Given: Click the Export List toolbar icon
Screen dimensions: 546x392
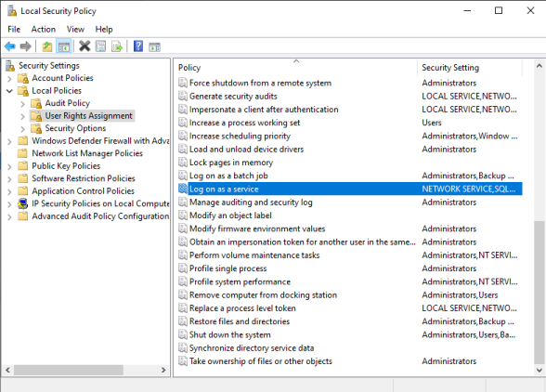Looking at the screenshot, I should [x=117, y=46].
